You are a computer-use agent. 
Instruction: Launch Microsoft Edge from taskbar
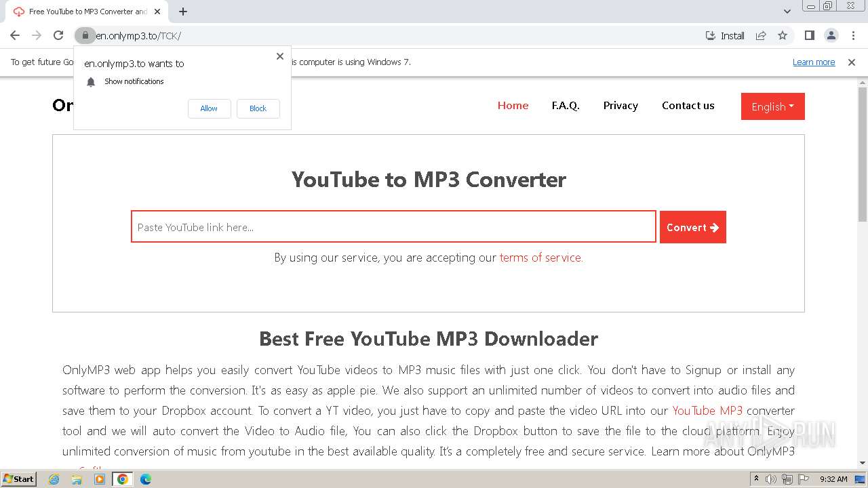click(145, 479)
